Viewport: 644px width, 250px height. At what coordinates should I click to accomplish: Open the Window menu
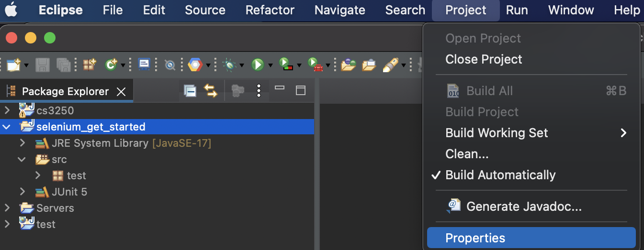571,10
